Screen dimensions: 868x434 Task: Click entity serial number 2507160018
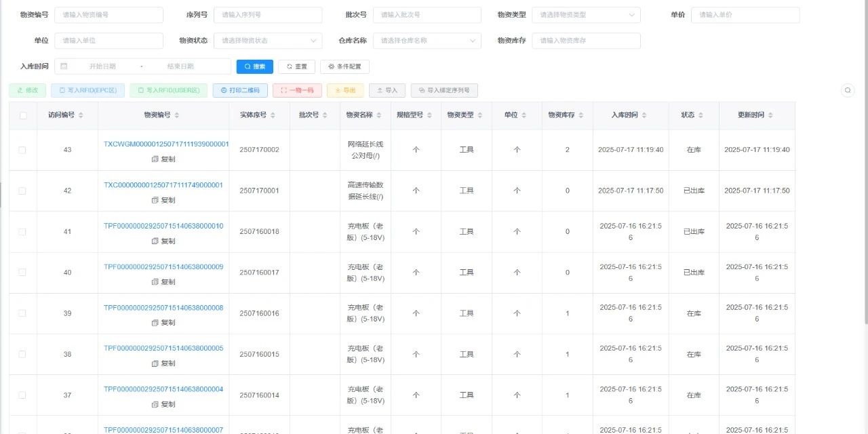(259, 231)
